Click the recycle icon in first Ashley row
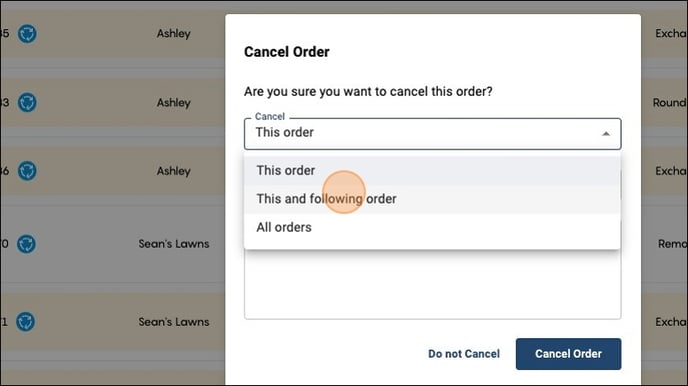 coord(27,33)
